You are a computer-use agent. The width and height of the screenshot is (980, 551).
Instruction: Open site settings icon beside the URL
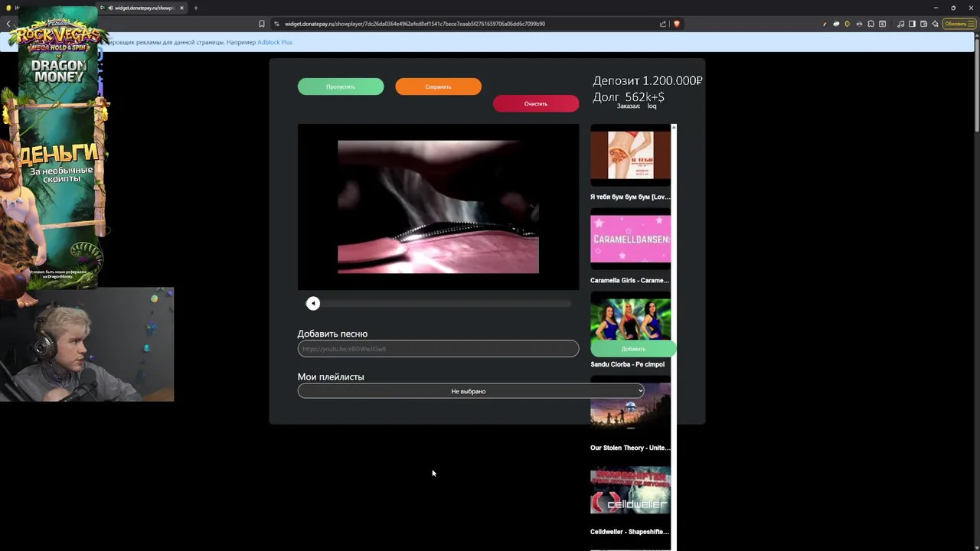click(276, 24)
